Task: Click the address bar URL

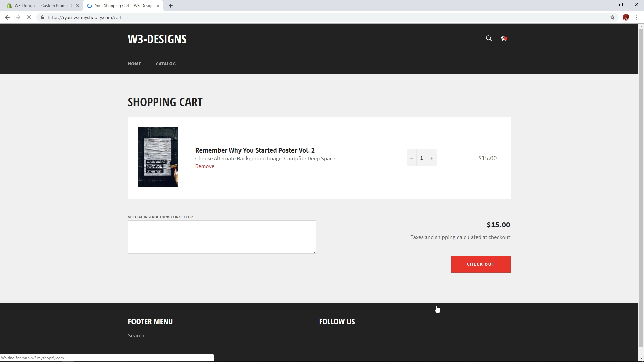Action: (x=85, y=17)
